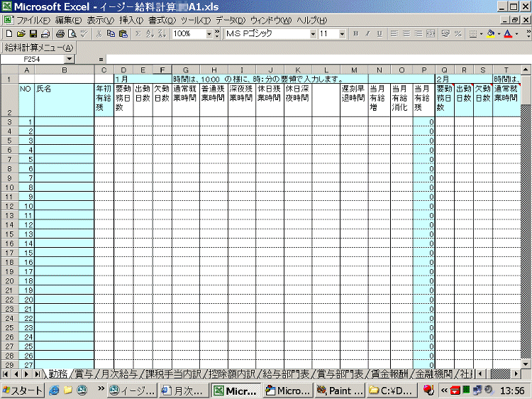532x399 pixels.
Task: Click the New workbook icon
Action: pyautogui.click(x=8, y=33)
